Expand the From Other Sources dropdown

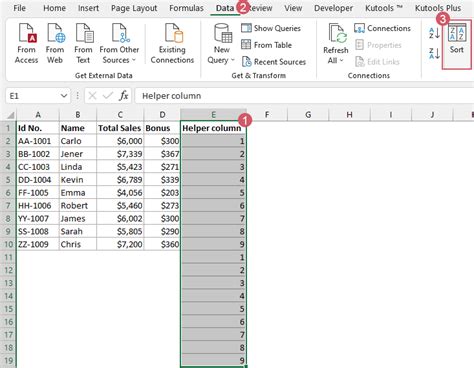point(119,43)
